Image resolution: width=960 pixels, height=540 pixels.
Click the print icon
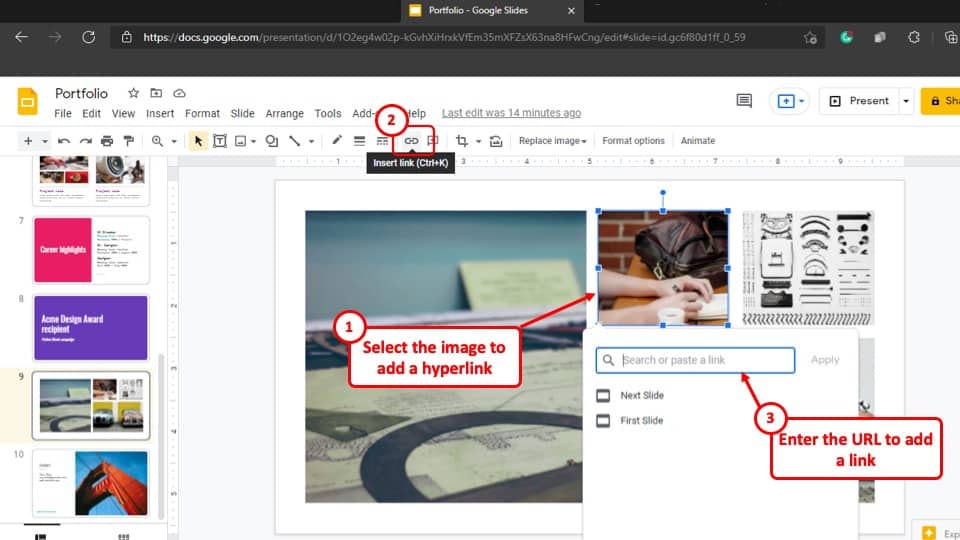pyautogui.click(x=107, y=141)
